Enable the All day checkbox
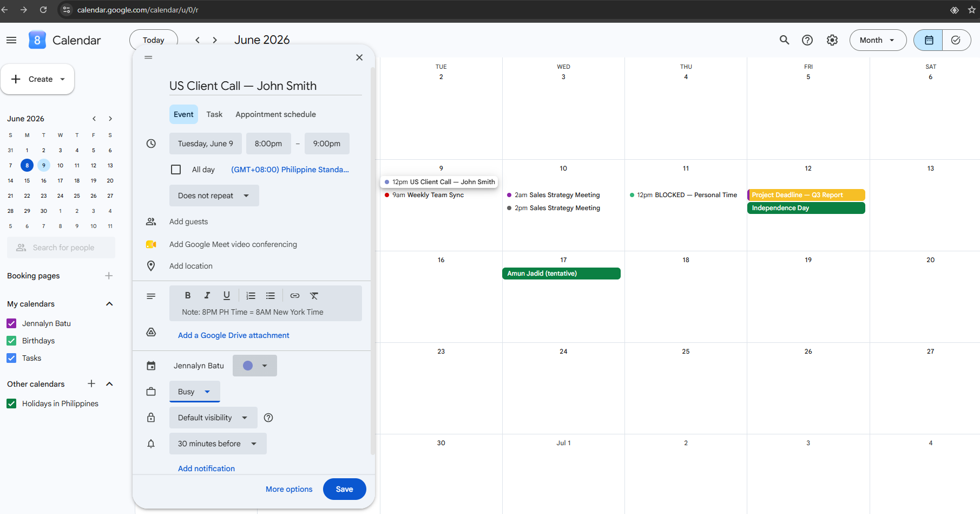Screen dimensions: 980x514 click(x=176, y=170)
